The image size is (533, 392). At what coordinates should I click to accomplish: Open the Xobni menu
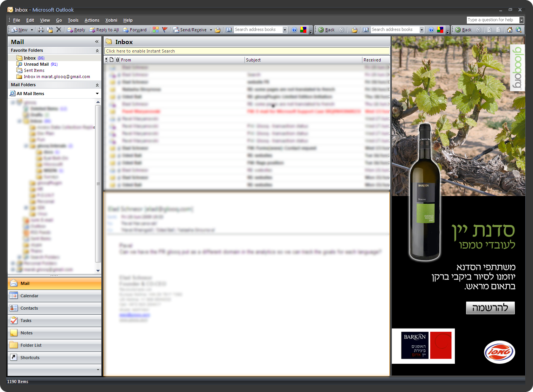pyautogui.click(x=111, y=20)
